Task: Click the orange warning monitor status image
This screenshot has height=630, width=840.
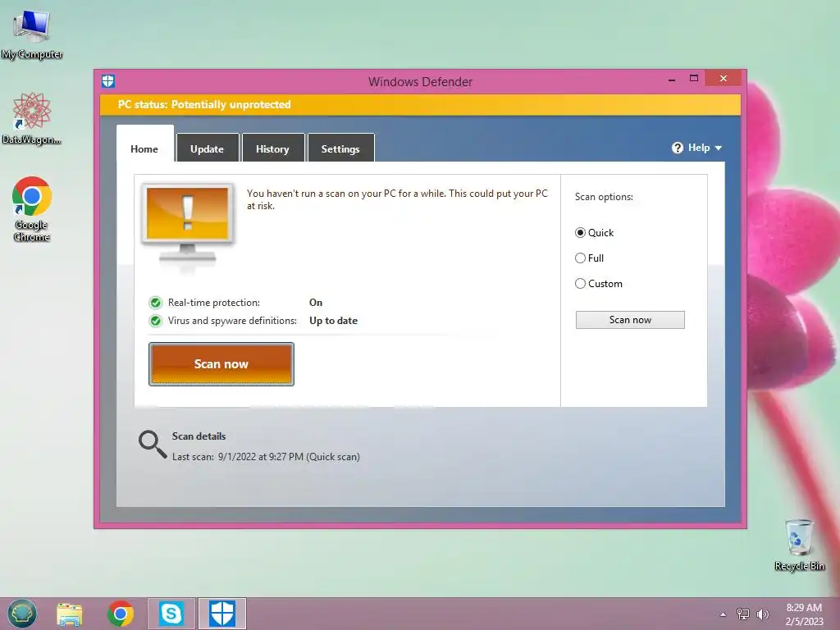Action: [187, 225]
